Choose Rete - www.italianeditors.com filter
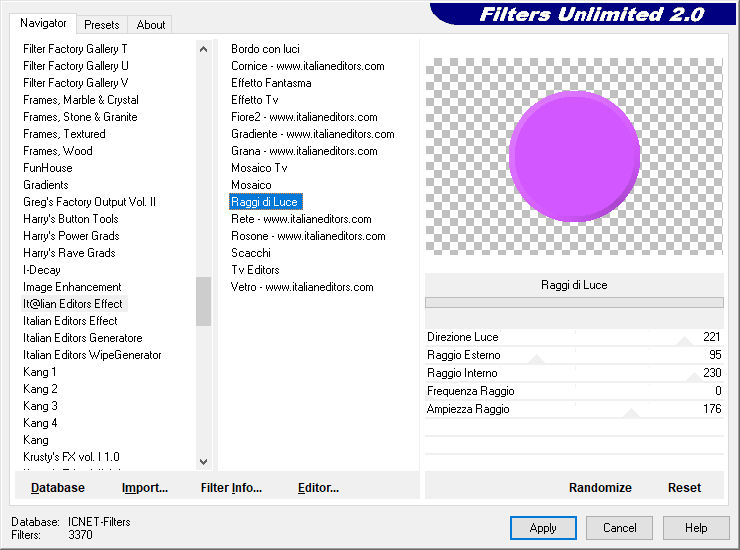Viewport: 740px width, 550px height. [x=301, y=219]
